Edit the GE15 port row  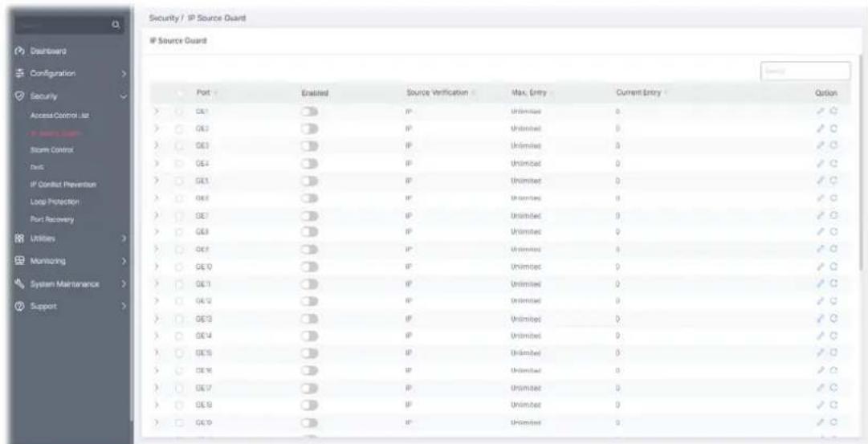(821, 352)
